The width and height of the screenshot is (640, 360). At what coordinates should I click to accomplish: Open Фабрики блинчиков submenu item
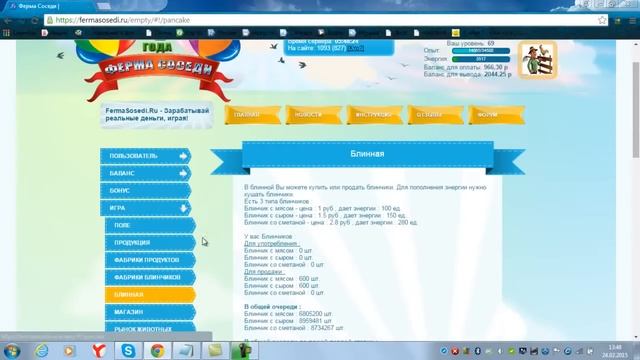click(x=150, y=277)
